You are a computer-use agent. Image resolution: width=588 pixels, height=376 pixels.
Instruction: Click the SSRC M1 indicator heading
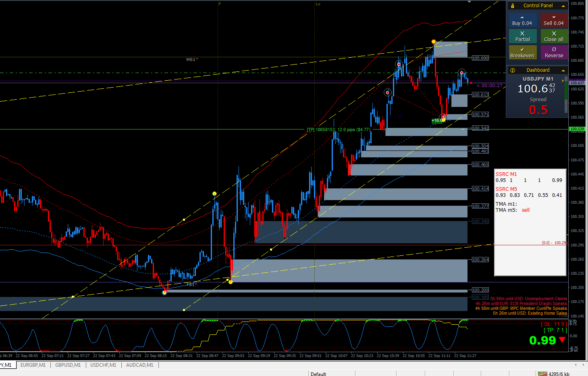(506, 174)
